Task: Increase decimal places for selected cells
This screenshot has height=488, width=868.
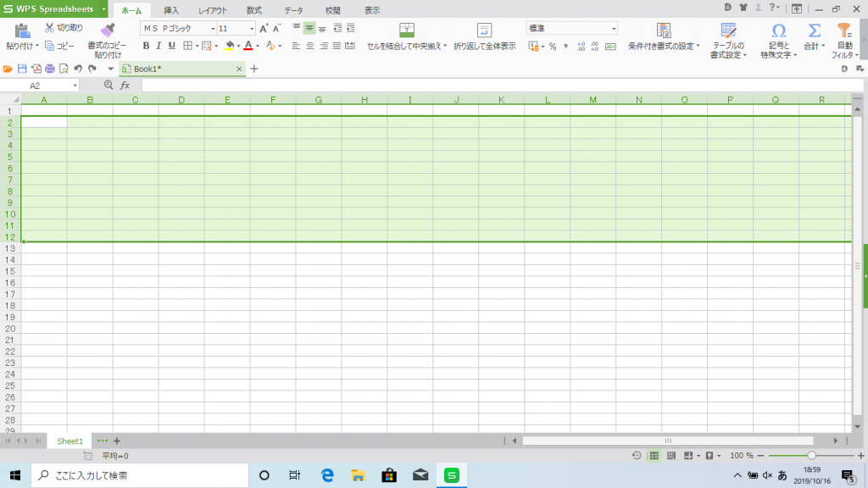Action: pyautogui.click(x=581, y=46)
